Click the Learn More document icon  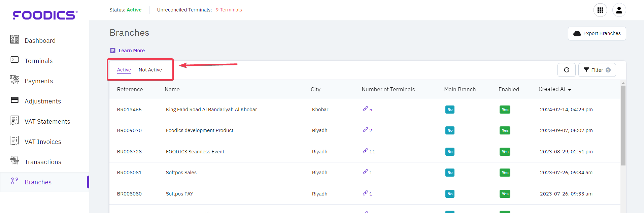(113, 51)
